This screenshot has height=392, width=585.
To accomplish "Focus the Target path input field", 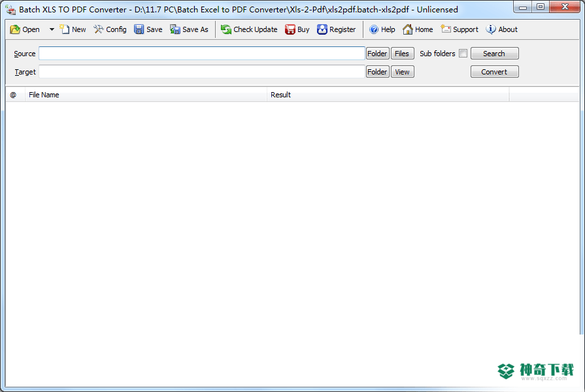I will [x=202, y=72].
